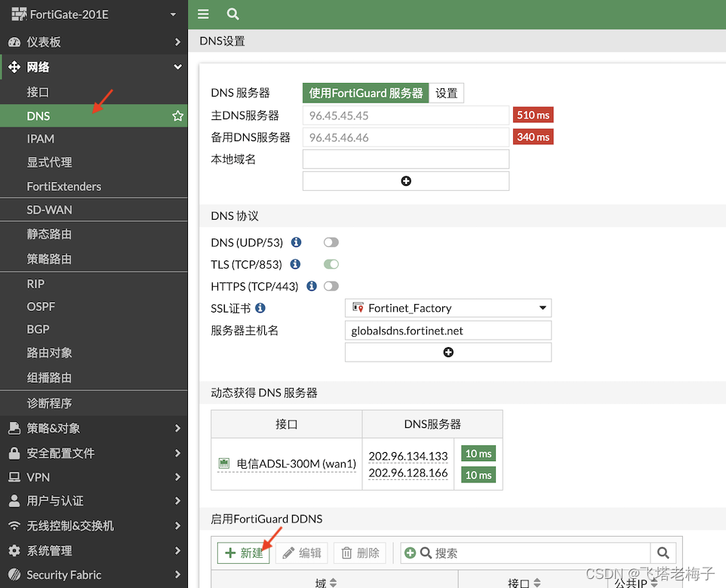
Task: Click the Fortinet_Factory certificate icon
Action: [358, 307]
